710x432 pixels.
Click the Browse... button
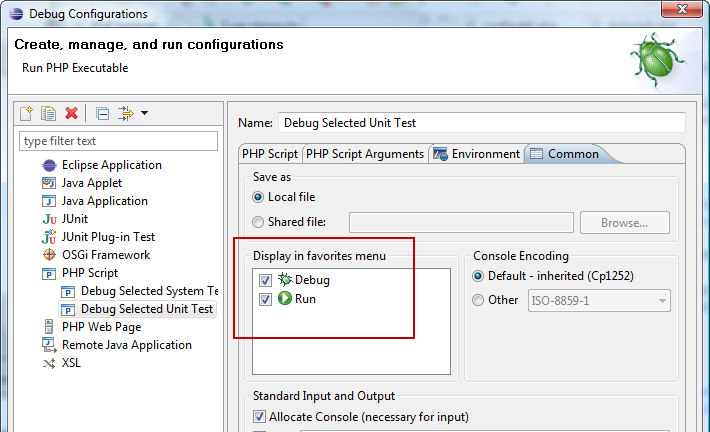[625, 222]
